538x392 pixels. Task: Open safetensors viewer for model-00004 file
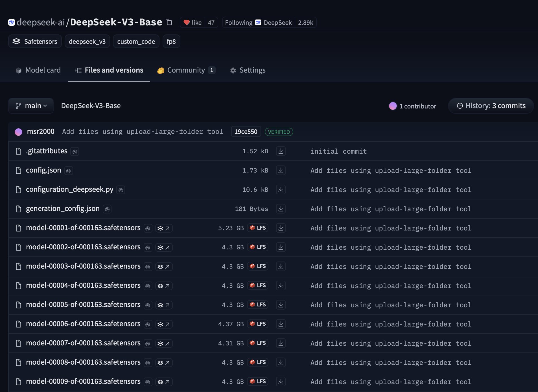[x=164, y=286]
